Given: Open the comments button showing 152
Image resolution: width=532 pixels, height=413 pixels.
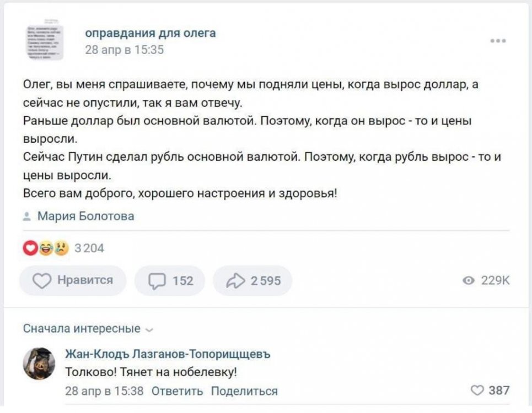Looking at the screenshot, I should (x=169, y=281).
